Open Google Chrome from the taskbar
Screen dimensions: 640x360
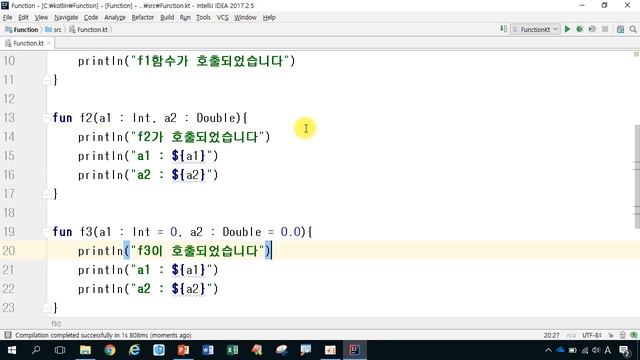coord(110,350)
